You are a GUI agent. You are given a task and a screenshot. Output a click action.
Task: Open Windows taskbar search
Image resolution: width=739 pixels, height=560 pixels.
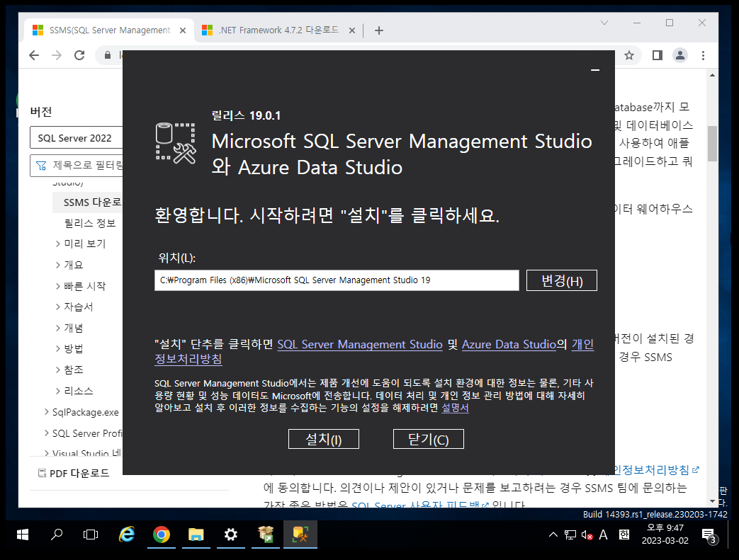coord(57,535)
